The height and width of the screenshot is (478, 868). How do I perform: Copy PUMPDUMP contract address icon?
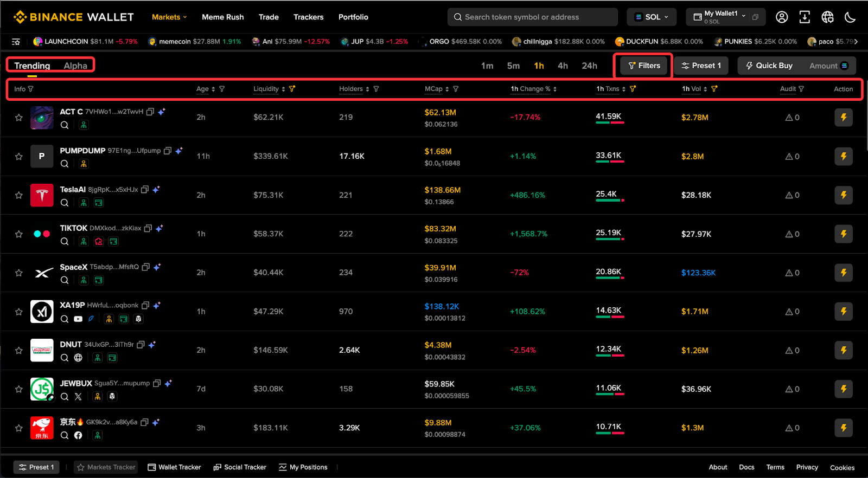point(168,151)
